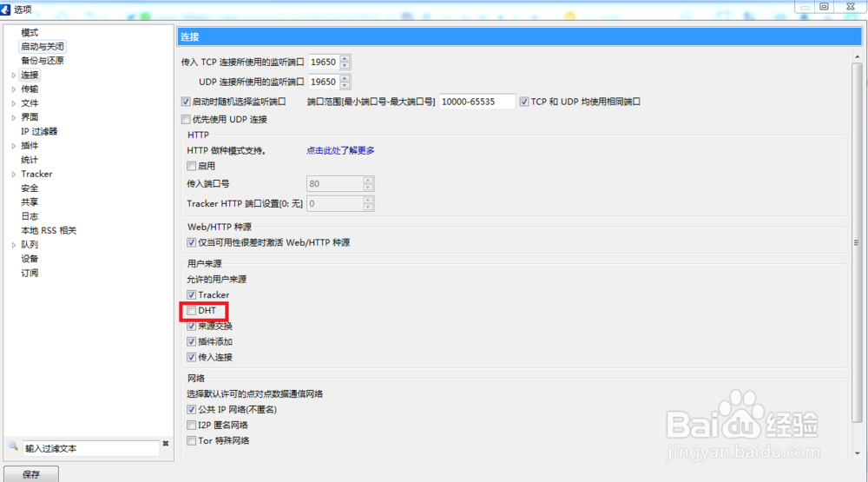Decrease TCP listen port with down arrow
Viewport: 868px width, 482px height.
[345, 65]
